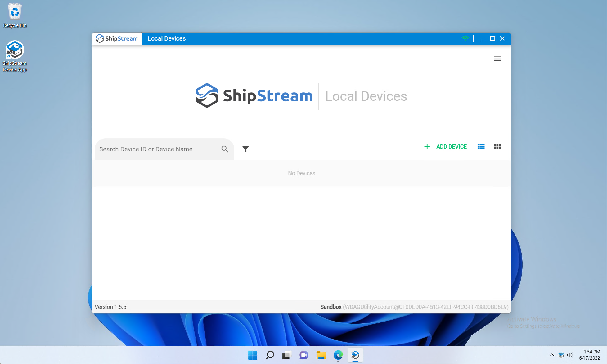Click the green Wi-Fi connection indicator
Viewport: 607px width, 364px height.
coord(465,38)
